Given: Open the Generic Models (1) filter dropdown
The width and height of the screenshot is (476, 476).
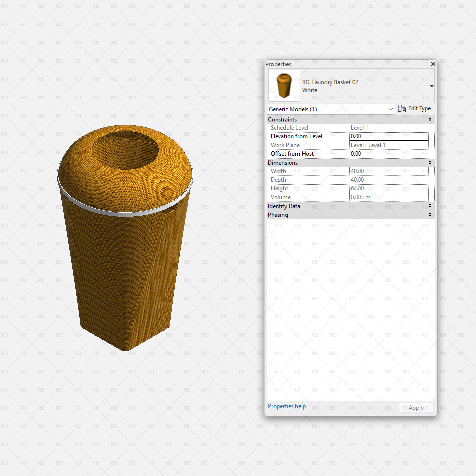Looking at the screenshot, I should (391, 109).
